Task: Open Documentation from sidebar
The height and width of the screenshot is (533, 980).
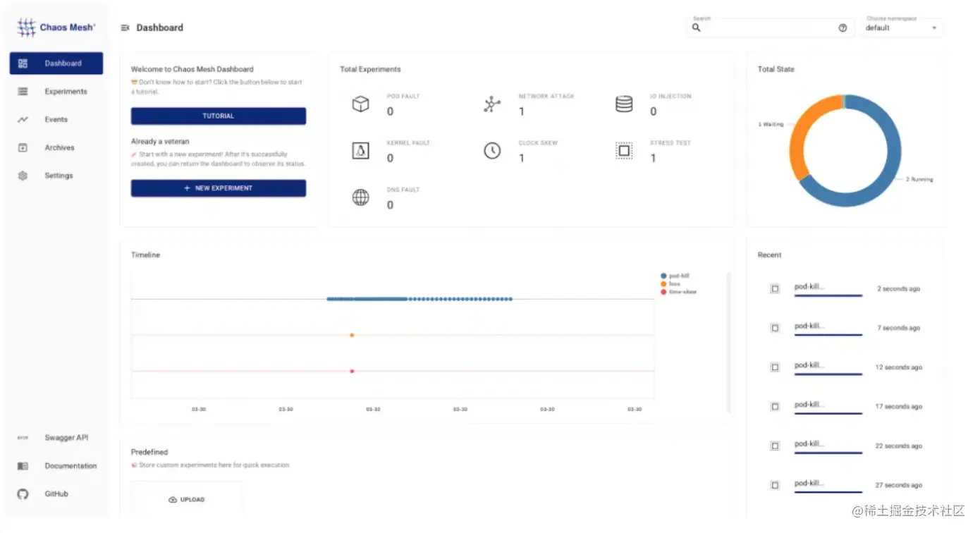Action: click(56, 466)
